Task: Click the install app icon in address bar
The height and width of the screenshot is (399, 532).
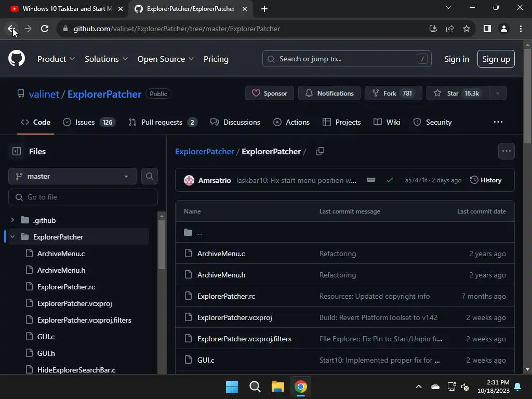Action: click(x=433, y=29)
